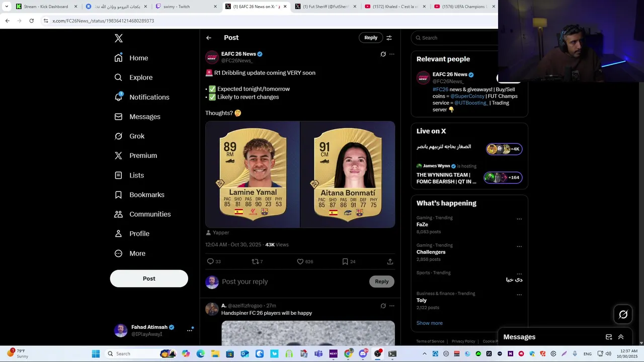The image size is (644, 362).
Task: Expand the More menu in sidebar
Action: pos(130,253)
